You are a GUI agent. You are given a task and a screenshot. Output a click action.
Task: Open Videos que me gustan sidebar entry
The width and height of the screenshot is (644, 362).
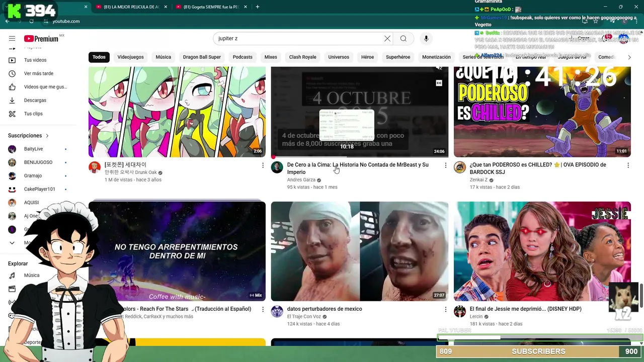pos(38,87)
